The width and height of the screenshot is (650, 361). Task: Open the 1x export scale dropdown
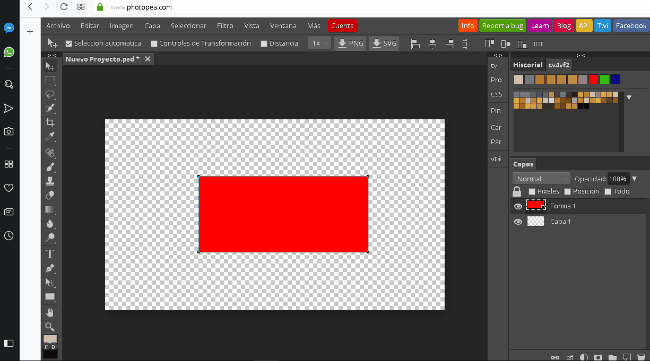tap(319, 43)
